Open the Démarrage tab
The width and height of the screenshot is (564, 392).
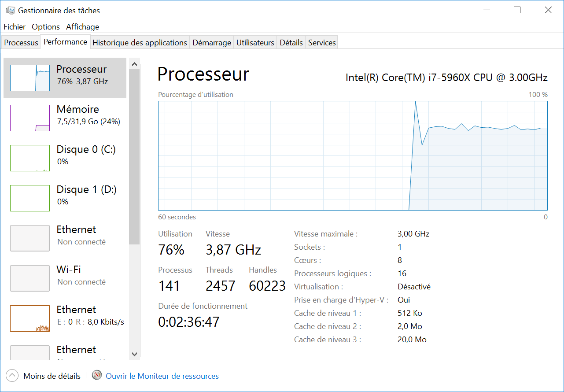pyautogui.click(x=212, y=43)
